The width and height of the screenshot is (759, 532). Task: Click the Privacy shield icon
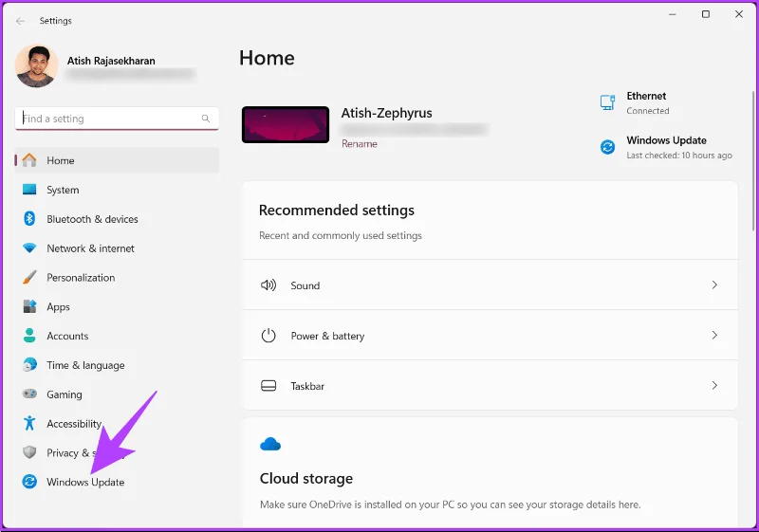(x=29, y=452)
